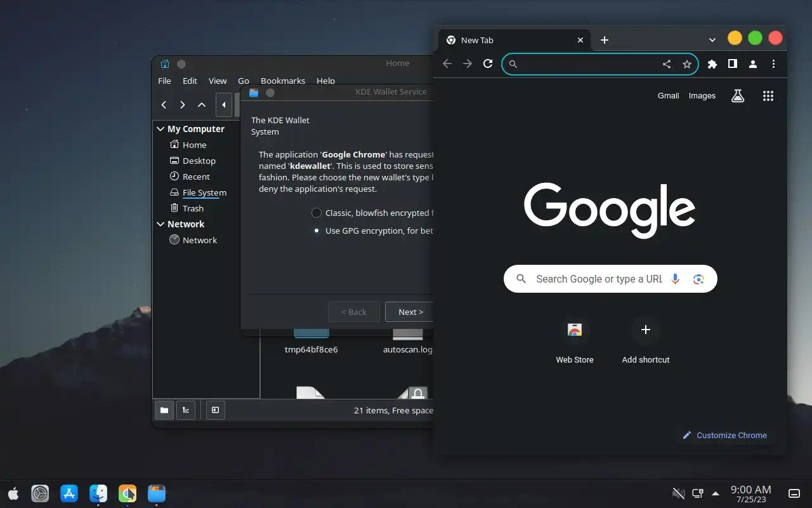The image size is (812, 508).
Task: Click the left-arrow path toggle in file manager
Action: click(x=223, y=105)
